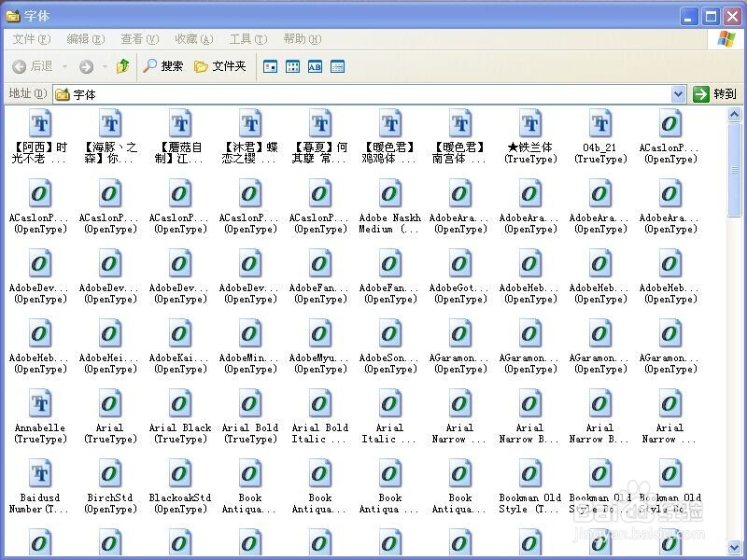Select the 【暮夏】何其孽 font file
The height and width of the screenshot is (560, 747).
320,136
